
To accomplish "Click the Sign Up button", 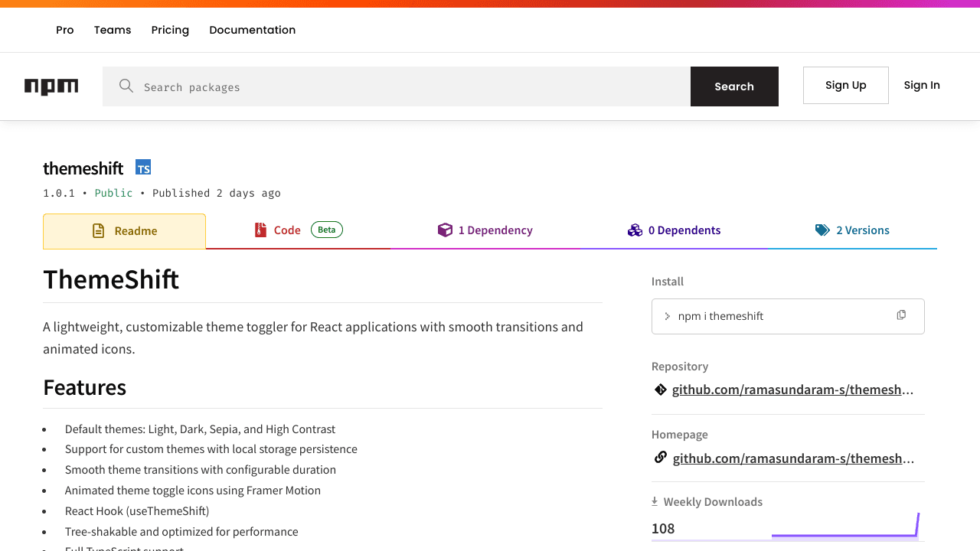I will click(x=846, y=85).
